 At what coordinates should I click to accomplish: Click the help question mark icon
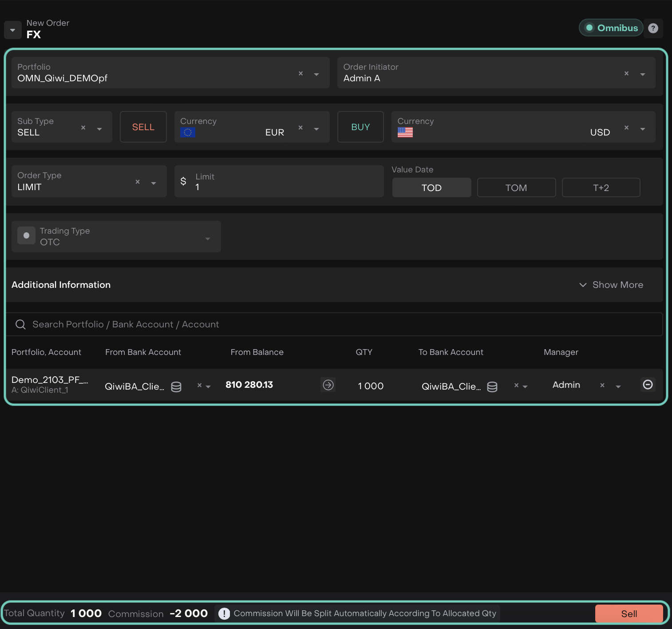653,28
